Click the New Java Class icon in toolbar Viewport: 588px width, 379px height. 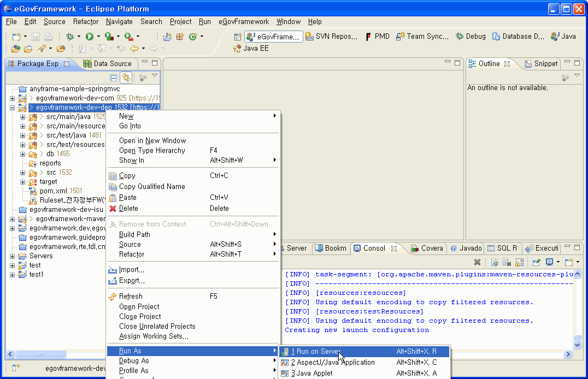[192, 37]
